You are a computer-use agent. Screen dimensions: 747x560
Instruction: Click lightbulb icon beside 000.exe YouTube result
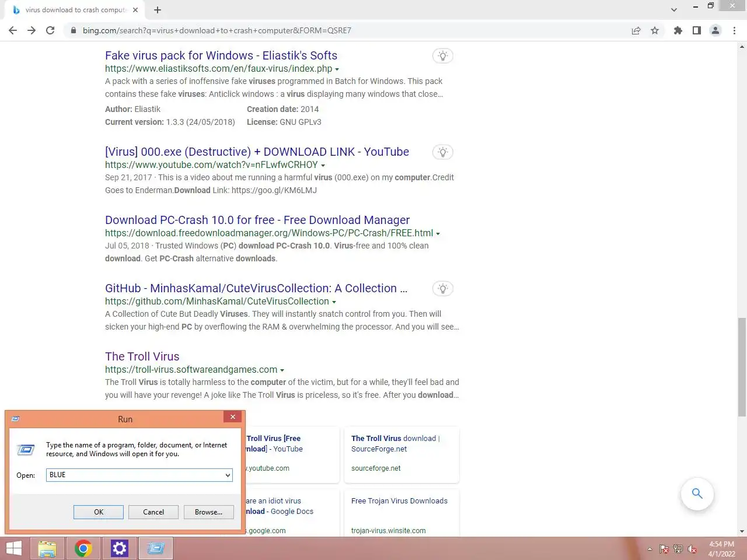click(443, 152)
